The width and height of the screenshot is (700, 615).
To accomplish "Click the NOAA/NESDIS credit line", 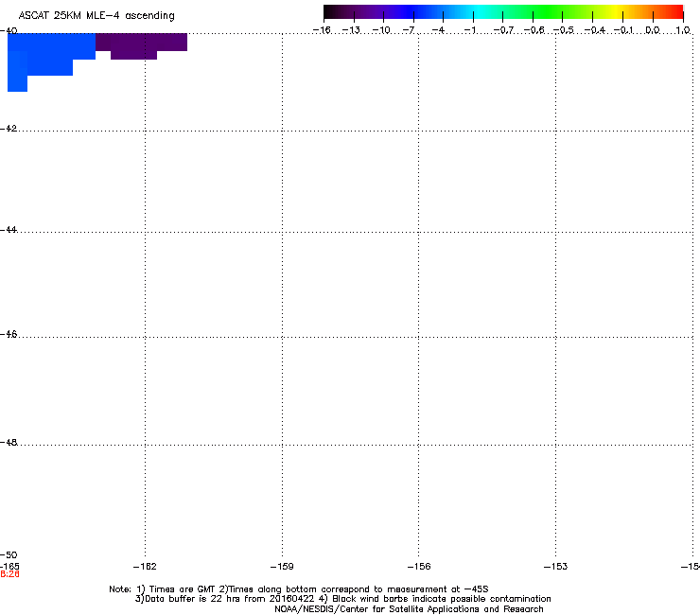I will pyautogui.click(x=409, y=609).
